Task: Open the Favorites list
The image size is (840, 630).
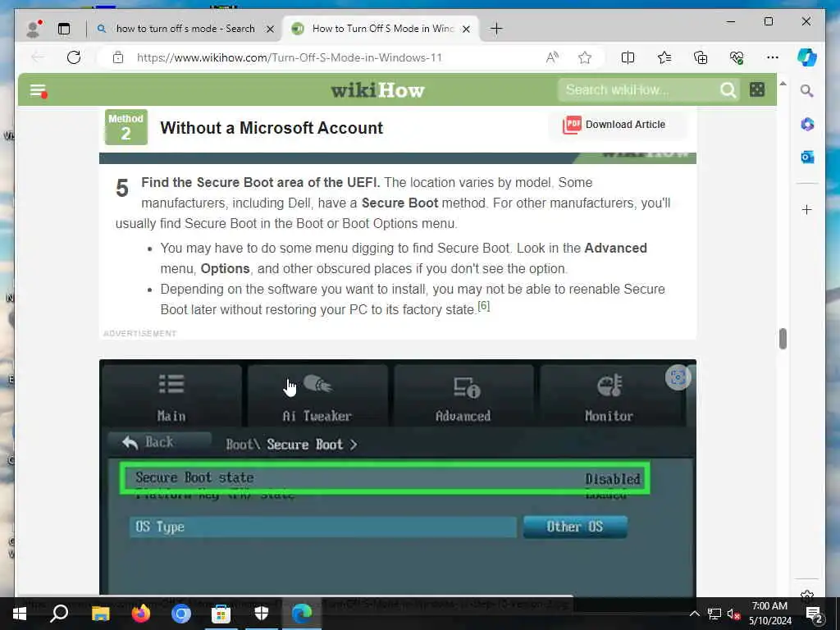Action: click(664, 57)
